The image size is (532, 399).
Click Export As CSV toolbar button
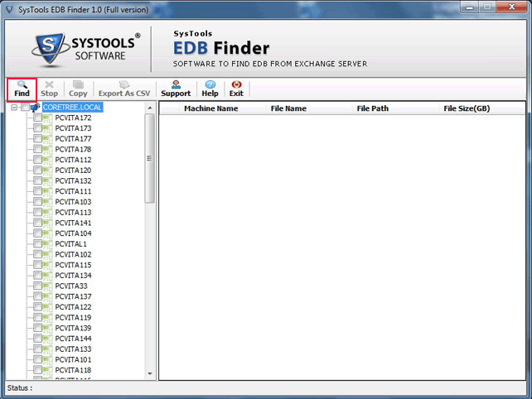point(124,89)
